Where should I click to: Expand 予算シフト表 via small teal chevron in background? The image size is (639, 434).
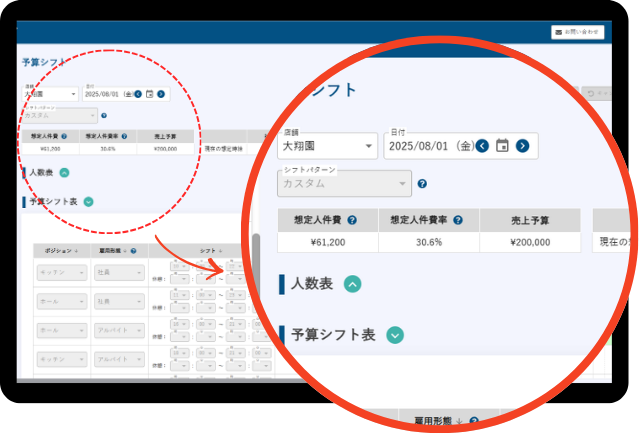click(88, 202)
